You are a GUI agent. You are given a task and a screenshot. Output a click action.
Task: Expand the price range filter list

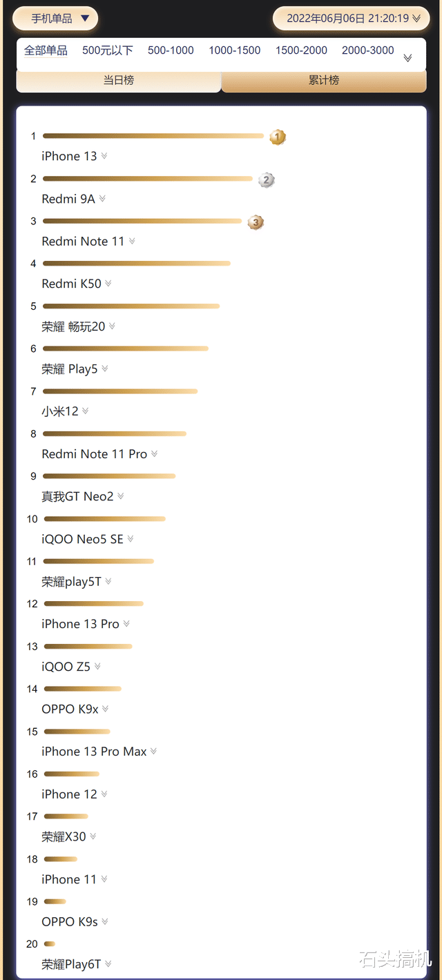pos(407,58)
